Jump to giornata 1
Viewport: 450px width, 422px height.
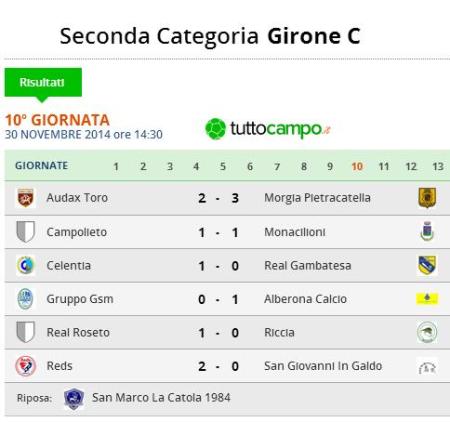116,166
